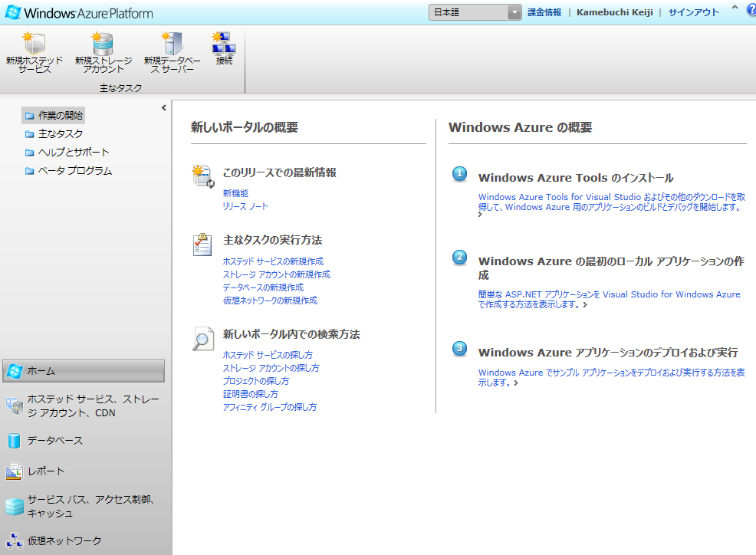Open the Database (データベース) section icon
756x555 pixels.
pos(14,441)
